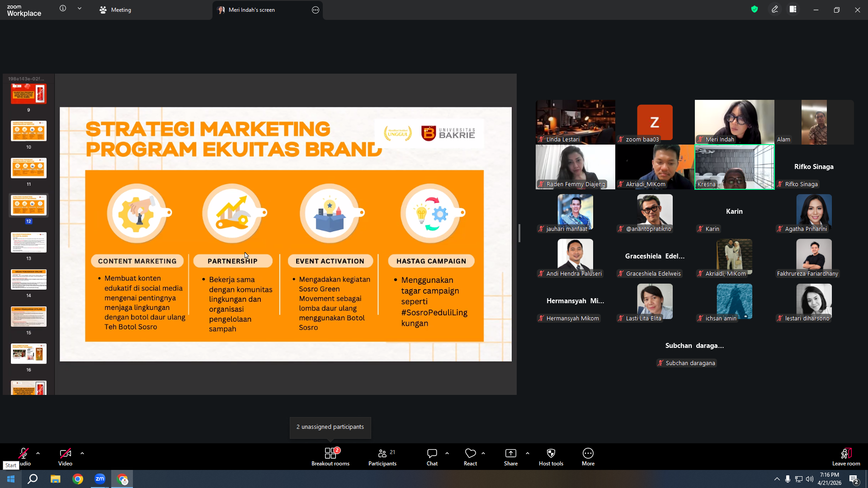Click Fakhrureza Fariardhany's profile picture
Viewport: 868px width, 488px height.
[814, 256]
